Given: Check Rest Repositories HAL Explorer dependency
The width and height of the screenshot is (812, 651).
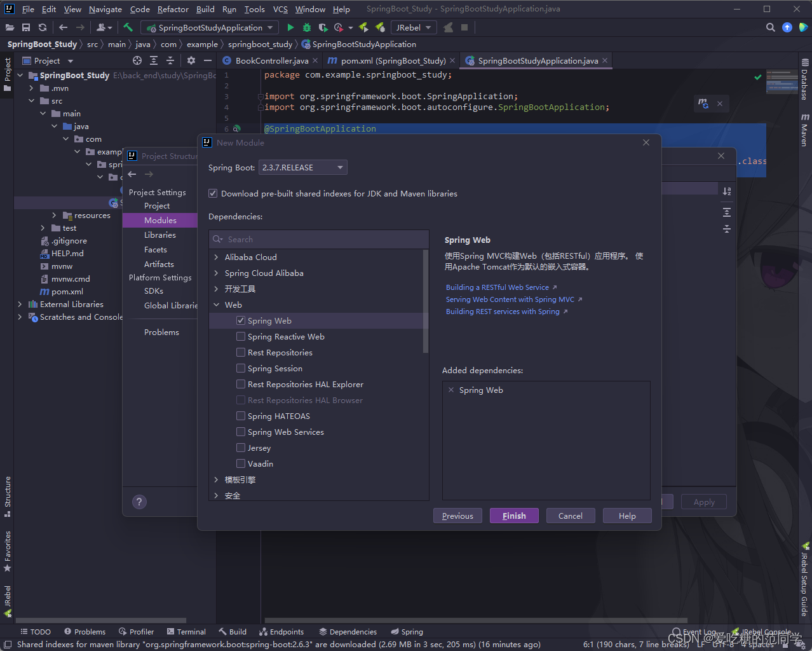Looking at the screenshot, I should pyautogui.click(x=241, y=384).
